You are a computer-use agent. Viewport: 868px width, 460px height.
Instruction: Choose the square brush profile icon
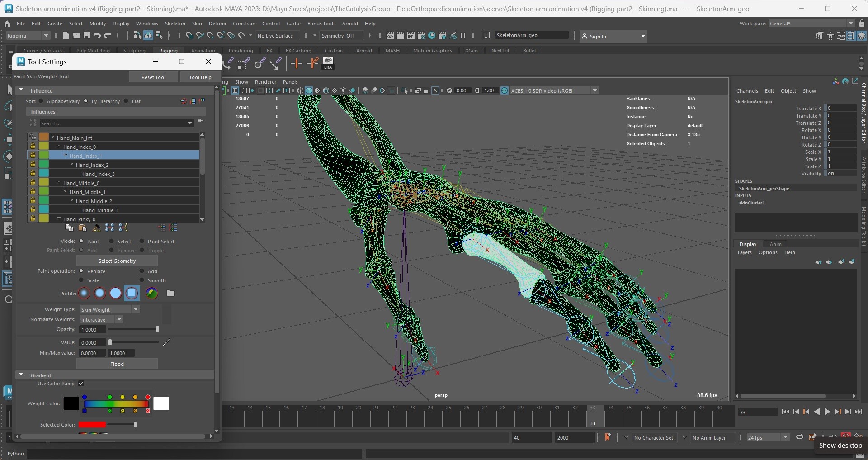tap(132, 294)
